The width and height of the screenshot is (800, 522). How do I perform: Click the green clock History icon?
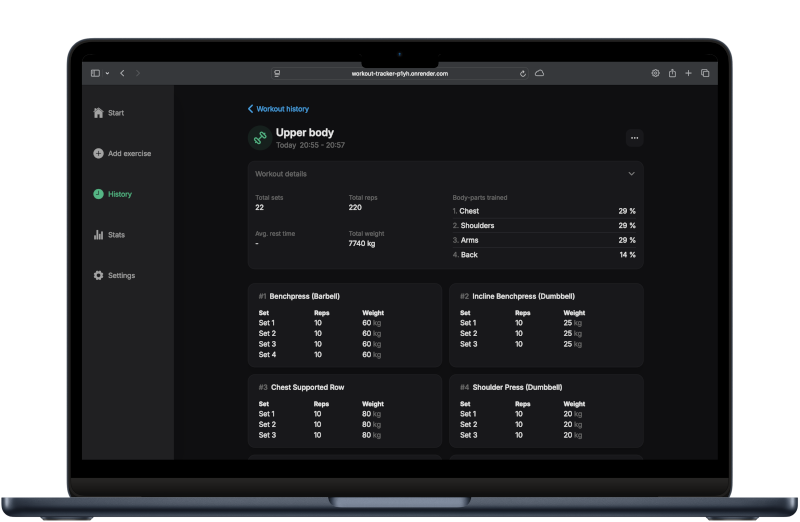[x=98, y=194]
